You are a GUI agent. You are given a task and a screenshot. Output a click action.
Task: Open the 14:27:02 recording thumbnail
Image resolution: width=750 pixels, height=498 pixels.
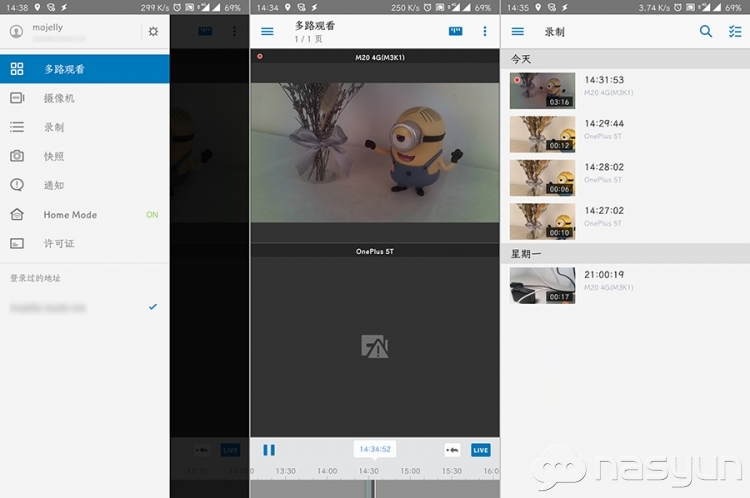(542, 221)
